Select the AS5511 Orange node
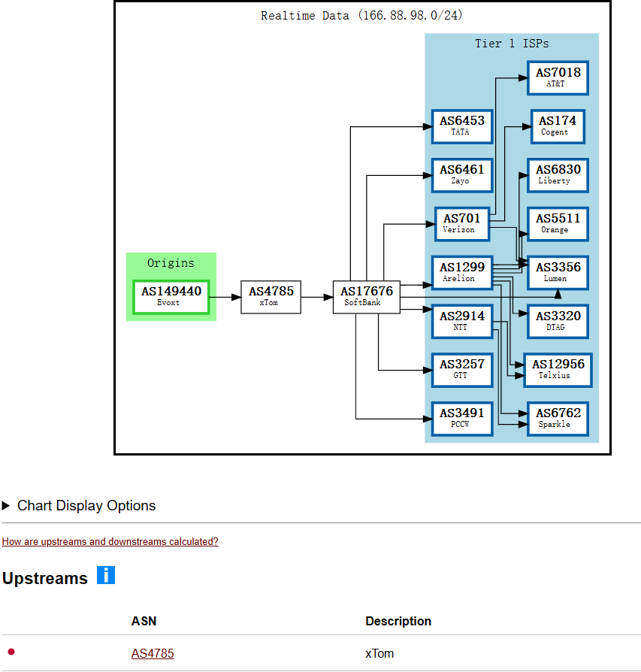641x672 pixels. pos(558,224)
